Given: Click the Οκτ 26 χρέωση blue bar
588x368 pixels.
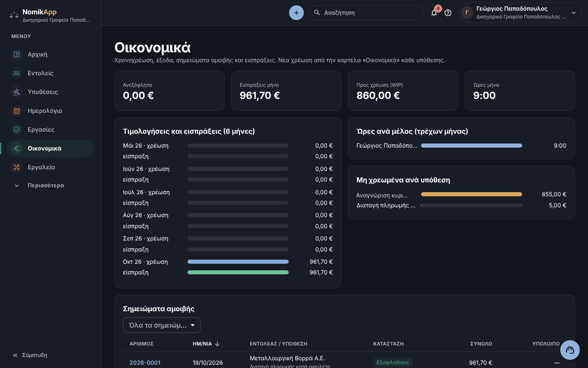Looking at the screenshot, I should 238,262.
